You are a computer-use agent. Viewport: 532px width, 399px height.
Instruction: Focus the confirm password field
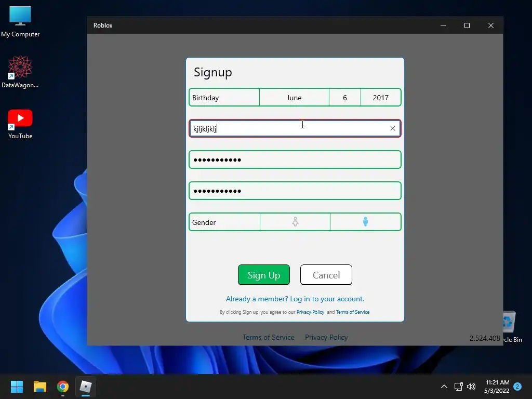click(295, 191)
